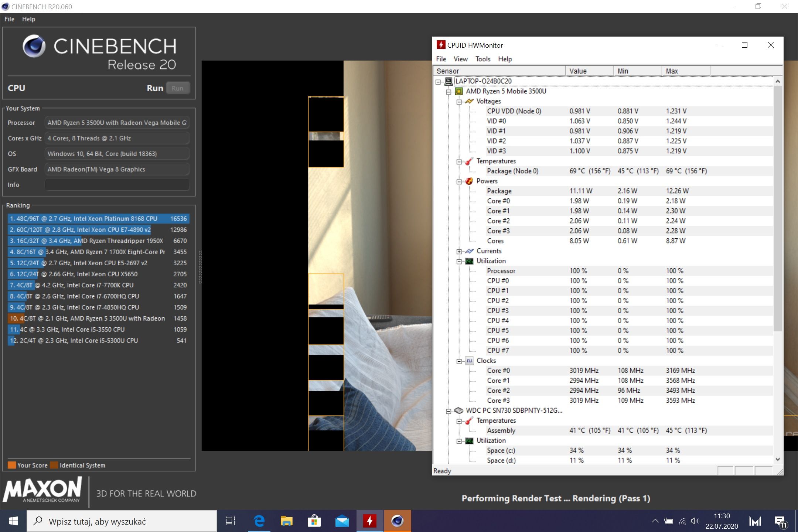This screenshot has height=532, width=798.
Task: Click the CPU Run button
Action: tap(178, 88)
